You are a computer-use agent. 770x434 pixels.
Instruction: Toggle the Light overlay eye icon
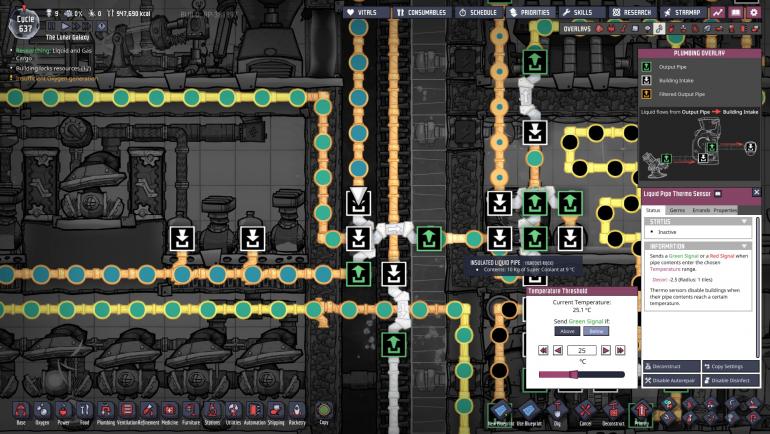pos(647,28)
